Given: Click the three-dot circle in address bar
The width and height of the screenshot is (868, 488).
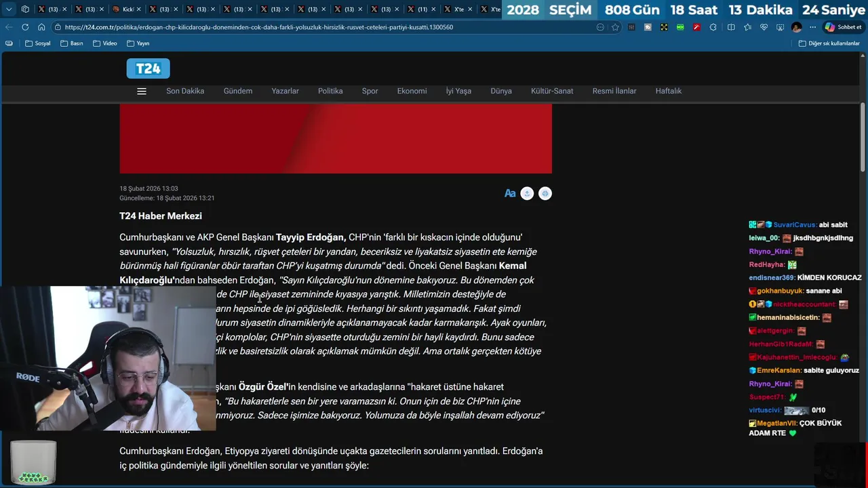Looking at the screenshot, I should point(600,27).
